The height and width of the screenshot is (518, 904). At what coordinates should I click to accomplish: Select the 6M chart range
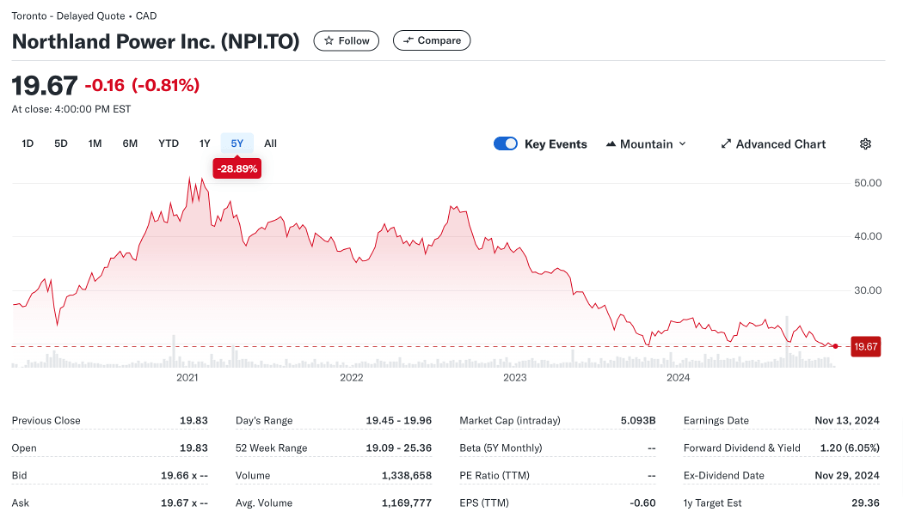[x=130, y=144]
